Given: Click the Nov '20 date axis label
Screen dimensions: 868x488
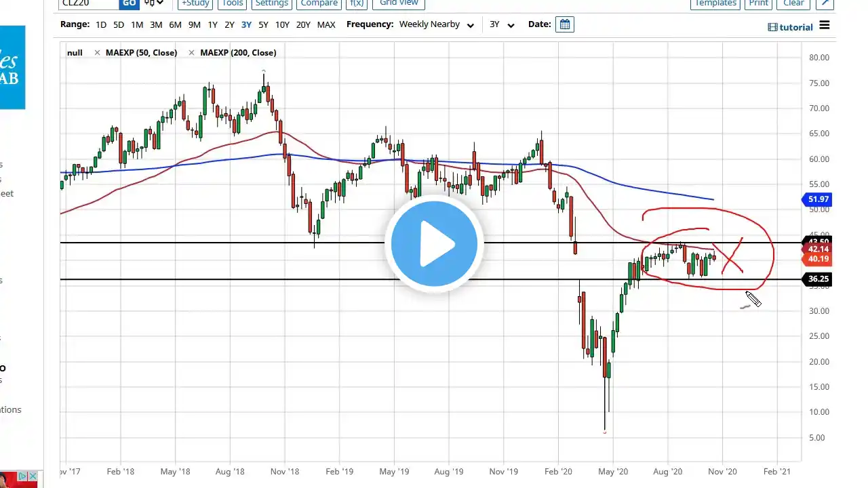Looking at the screenshot, I should coord(722,471).
